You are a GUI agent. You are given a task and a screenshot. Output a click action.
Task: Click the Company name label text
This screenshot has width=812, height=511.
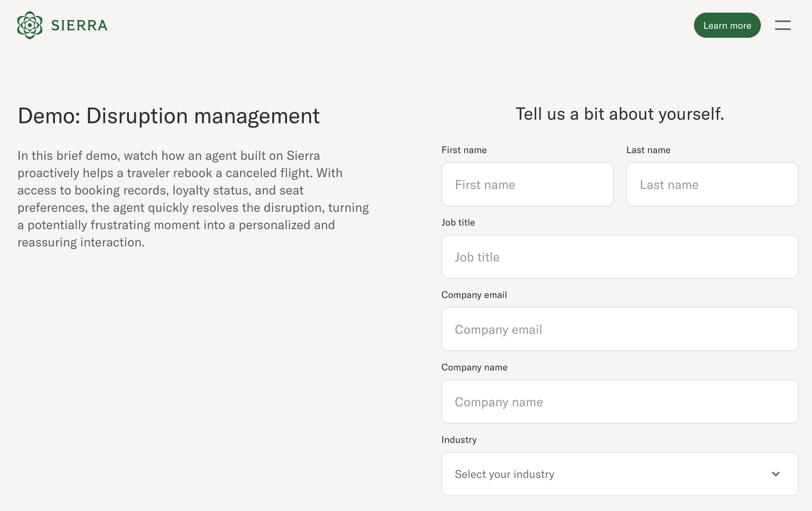point(474,367)
